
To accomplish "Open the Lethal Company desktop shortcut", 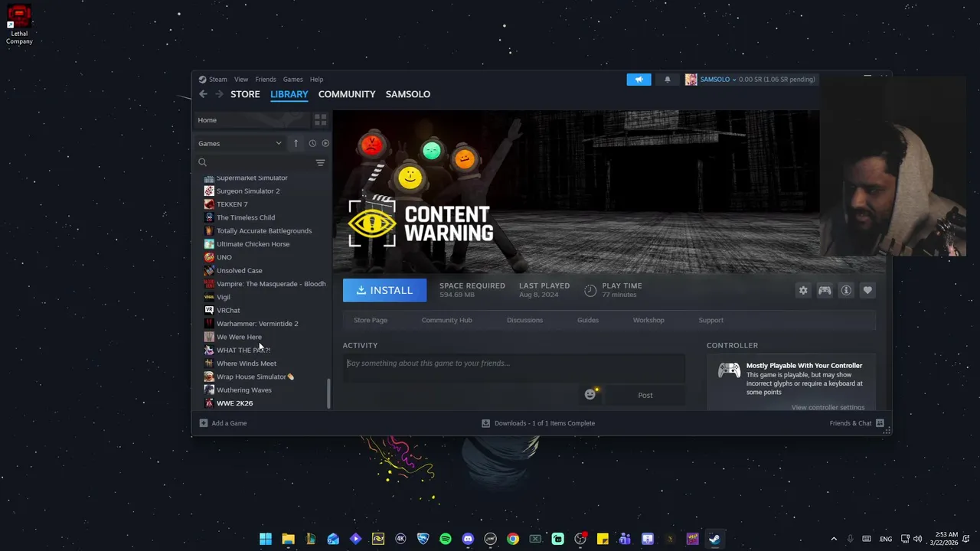I will 19,24.
